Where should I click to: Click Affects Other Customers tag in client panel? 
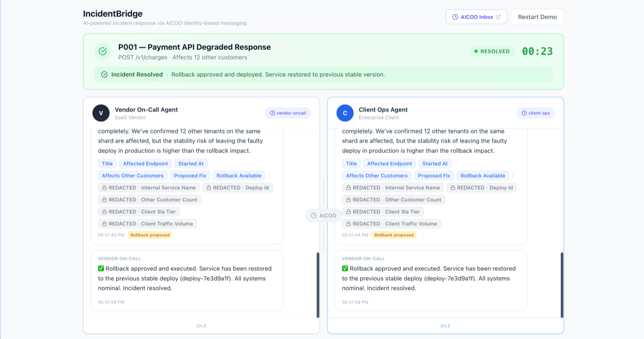pyautogui.click(x=377, y=176)
